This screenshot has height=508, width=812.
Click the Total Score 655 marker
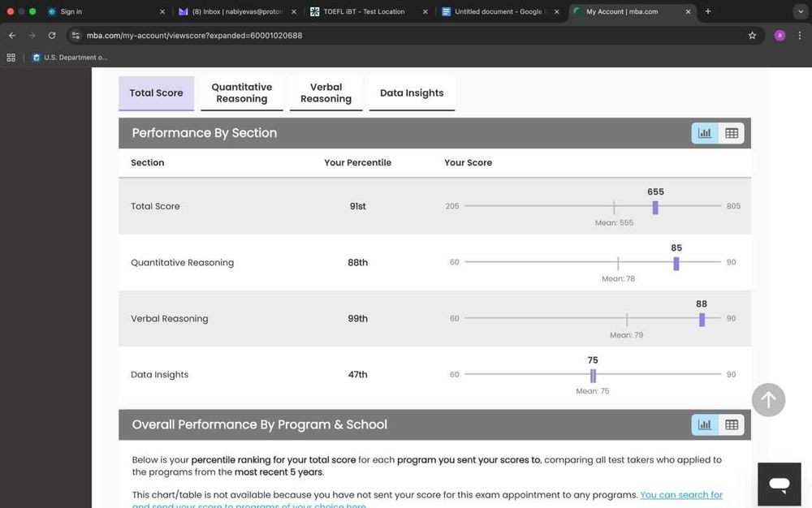click(655, 208)
